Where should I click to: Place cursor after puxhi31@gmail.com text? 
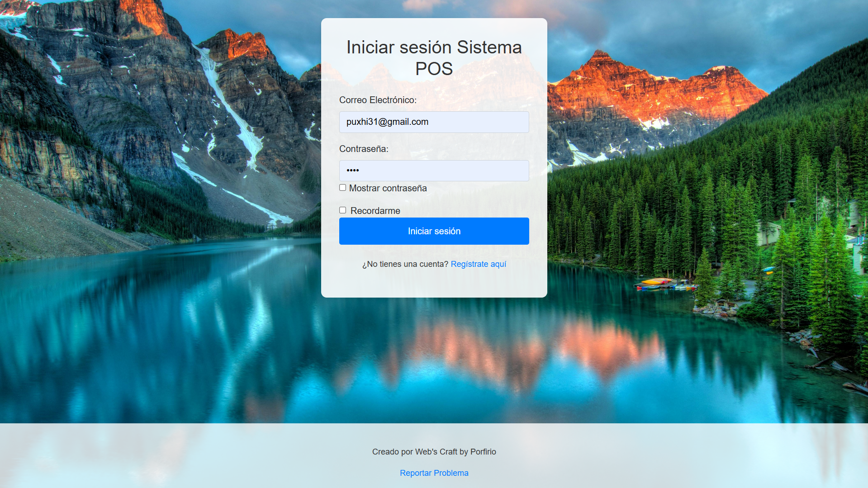(429, 122)
